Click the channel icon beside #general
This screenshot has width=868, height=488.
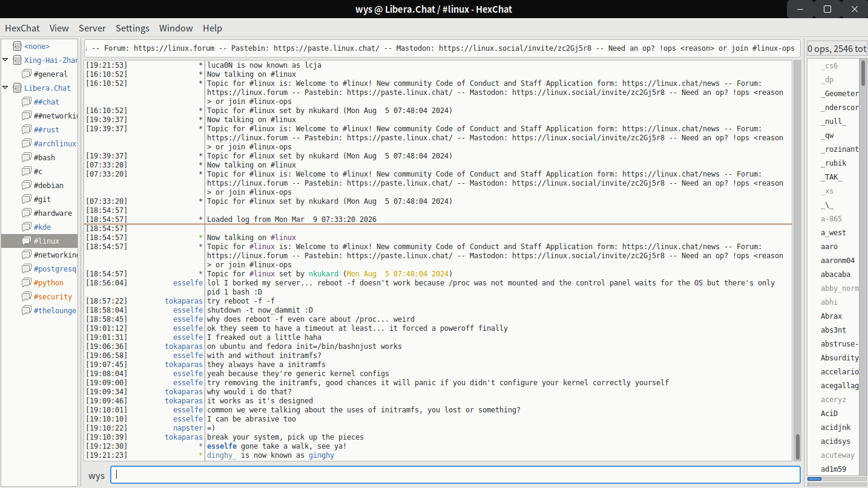[x=26, y=74]
